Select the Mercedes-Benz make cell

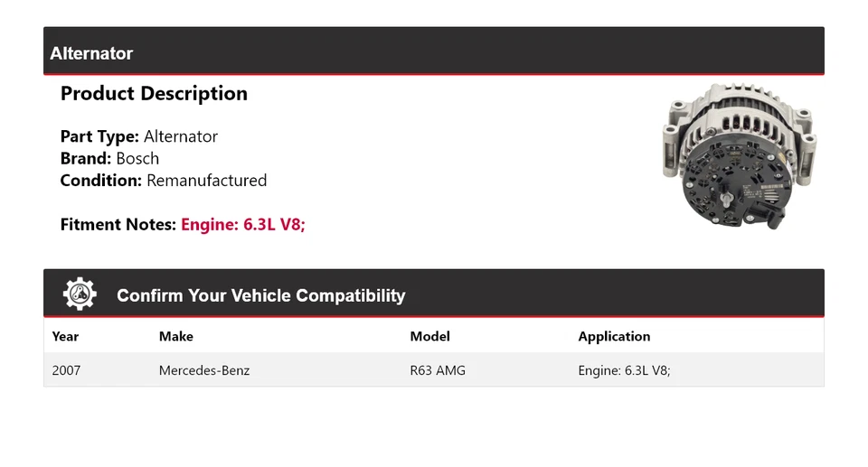(204, 370)
